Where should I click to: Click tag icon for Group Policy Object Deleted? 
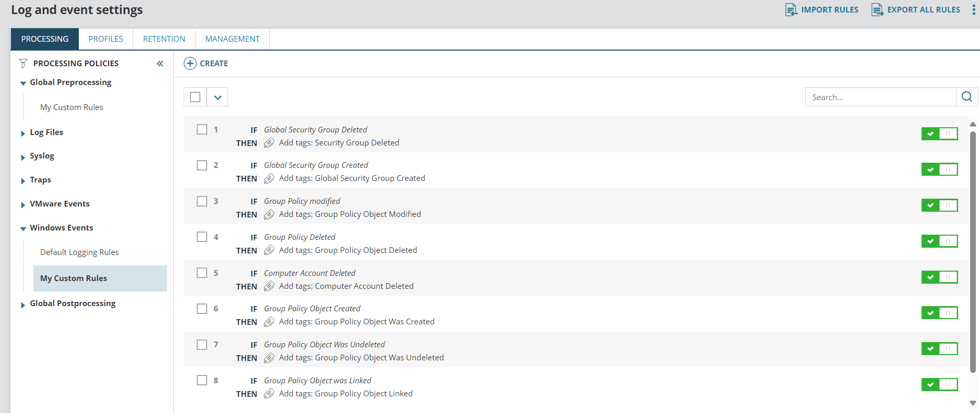tap(269, 250)
